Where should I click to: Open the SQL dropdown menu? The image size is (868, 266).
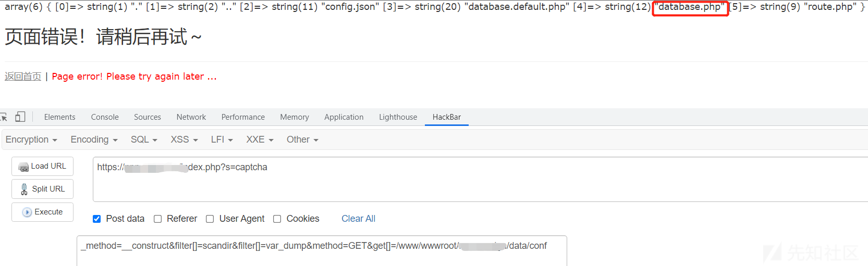(x=144, y=140)
